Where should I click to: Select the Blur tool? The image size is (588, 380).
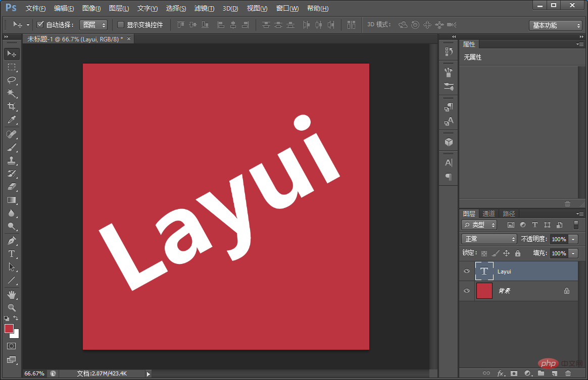tap(12, 213)
